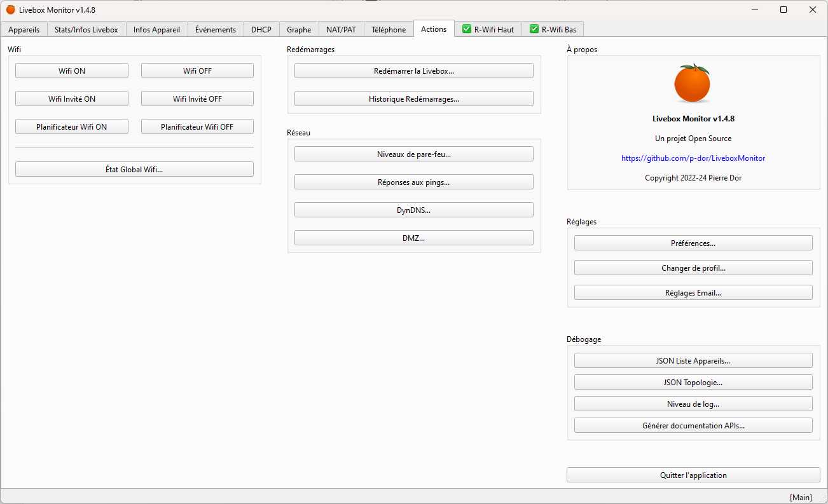Switch to the Appareils tab
The width and height of the screenshot is (828, 504).
(x=24, y=29)
